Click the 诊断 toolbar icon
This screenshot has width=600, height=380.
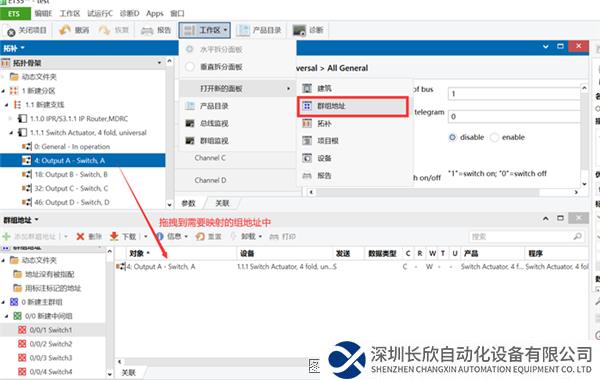[x=299, y=30]
